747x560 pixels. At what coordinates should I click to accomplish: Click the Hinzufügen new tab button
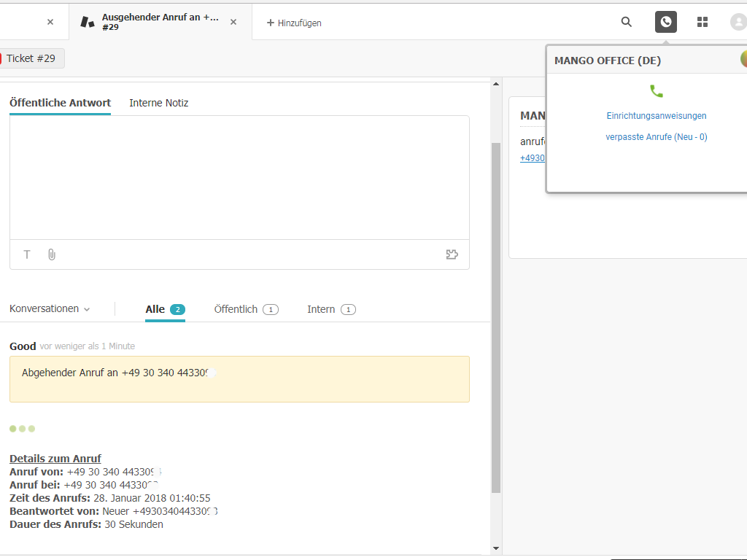(294, 23)
